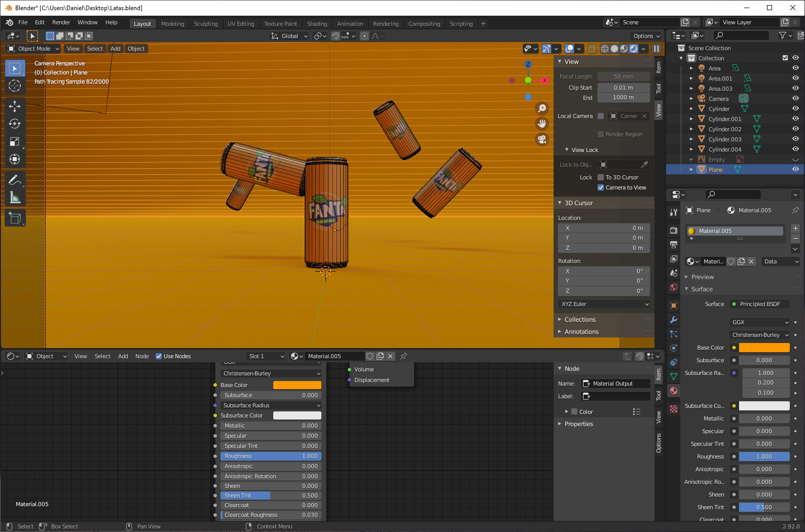Click the Roughness slider in node editor
805x532 pixels.
(271, 456)
